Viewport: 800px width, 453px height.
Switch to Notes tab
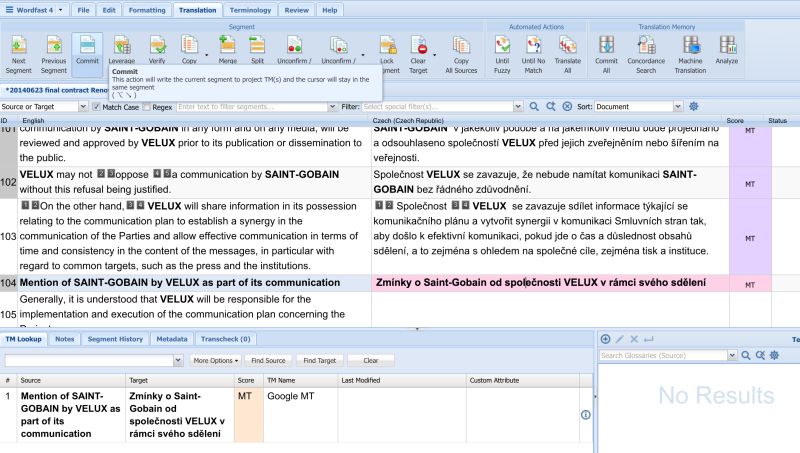[x=65, y=339]
